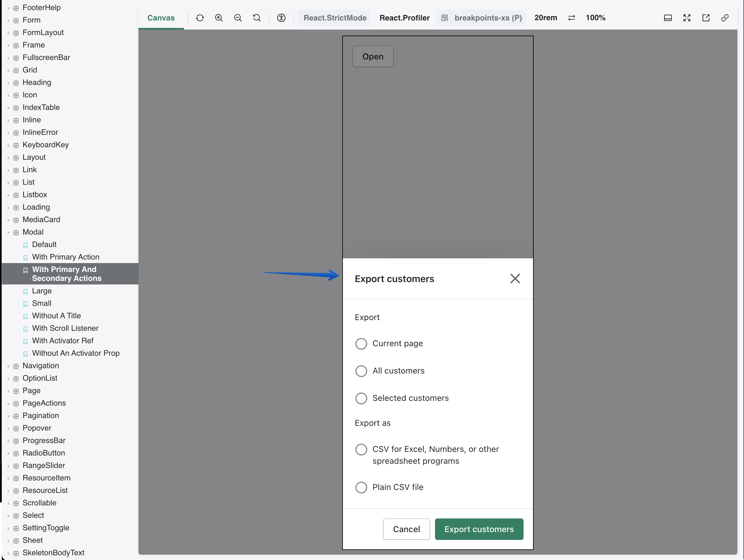Open the breakpoints-xs viewport dropdown
Screen dimensions: 744x560
point(482,18)
